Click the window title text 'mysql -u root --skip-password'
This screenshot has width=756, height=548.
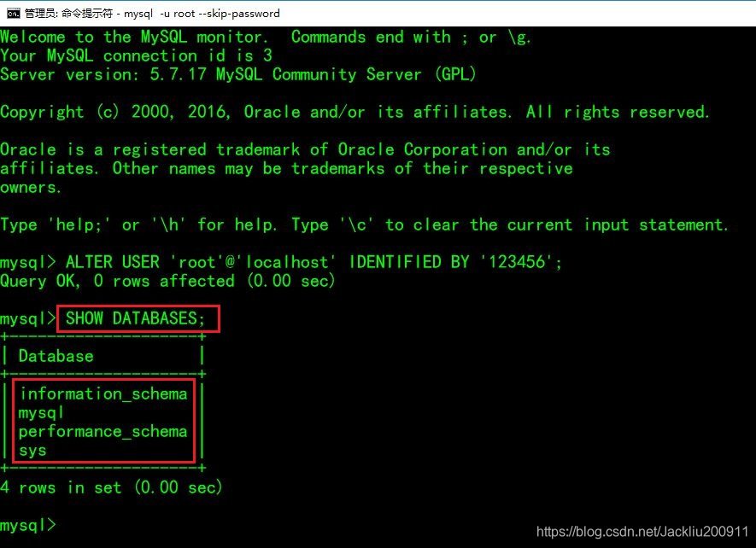point(202,14)
